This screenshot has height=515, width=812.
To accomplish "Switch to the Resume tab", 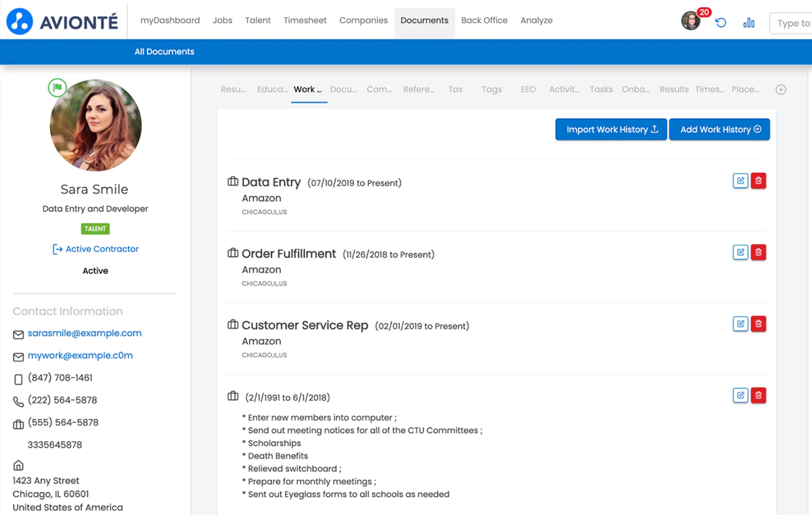I will point(233,89).
